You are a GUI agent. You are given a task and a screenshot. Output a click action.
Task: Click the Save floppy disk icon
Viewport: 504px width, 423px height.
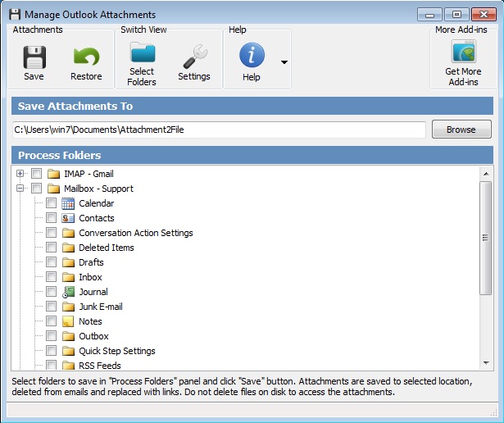34,57
